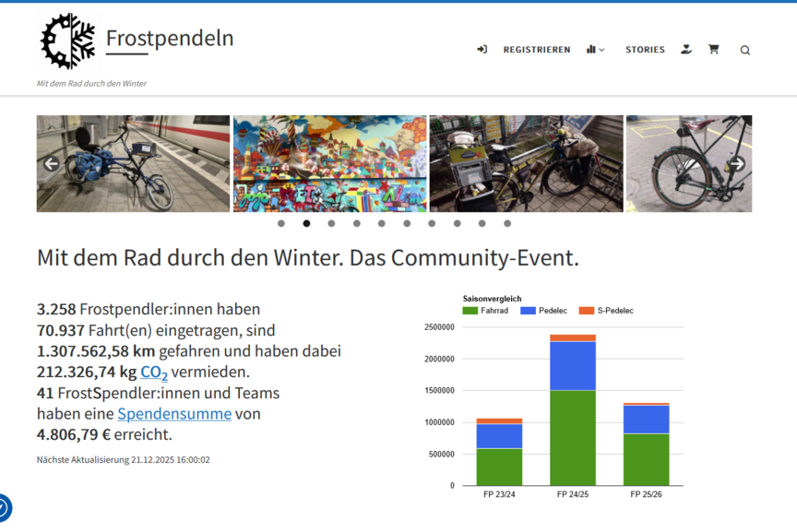Open the Spendensumme link
Image resolution: width=797 pixels, height=532 pixels.
point(174,414)
